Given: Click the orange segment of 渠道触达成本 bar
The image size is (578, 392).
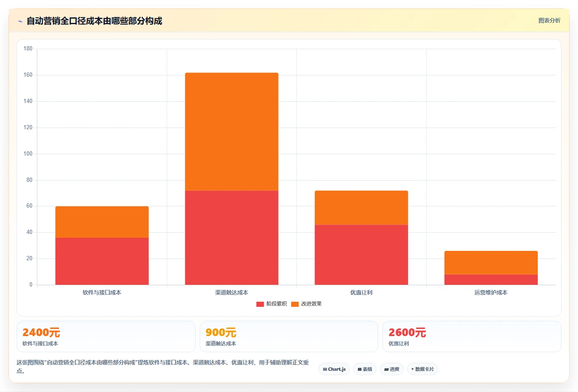Looking at the screenshot, I should pos(232,132).
